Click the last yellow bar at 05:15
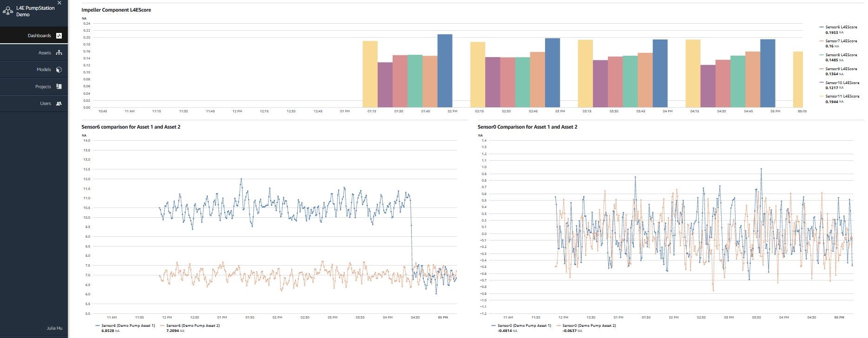The image size is (868, 338). tap(798, 79)
